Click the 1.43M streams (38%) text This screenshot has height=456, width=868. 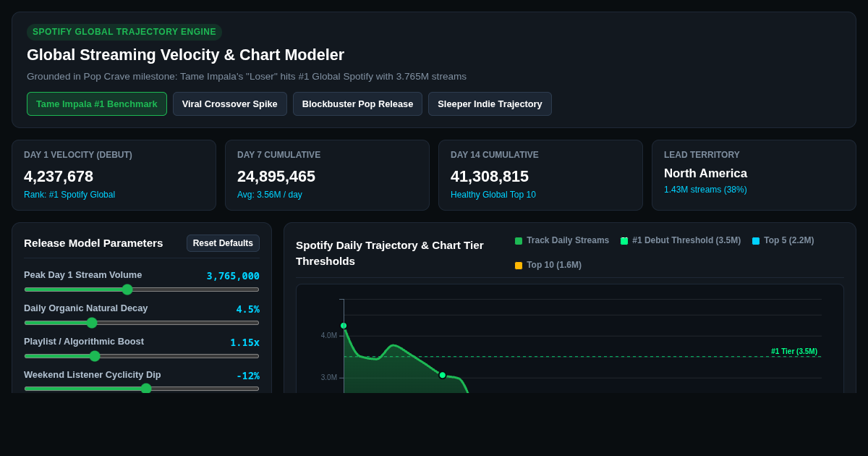point(705,190)
